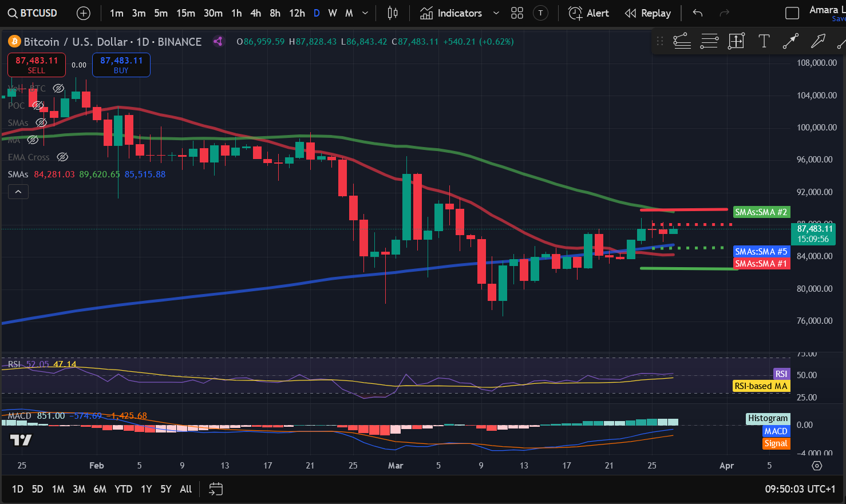The height and width of the screenshot is (504, 846).
Task: Set range to 1D
Action: click(18, 489)
